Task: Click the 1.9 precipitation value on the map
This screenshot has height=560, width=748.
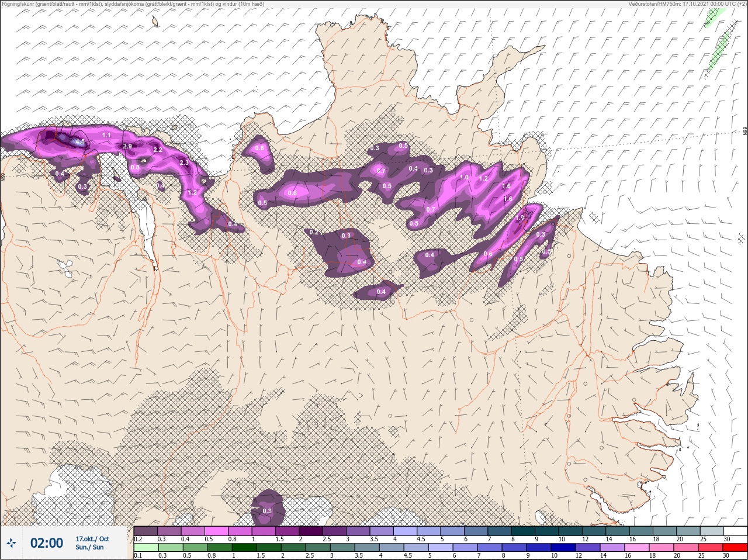Action: pos(520,218)
